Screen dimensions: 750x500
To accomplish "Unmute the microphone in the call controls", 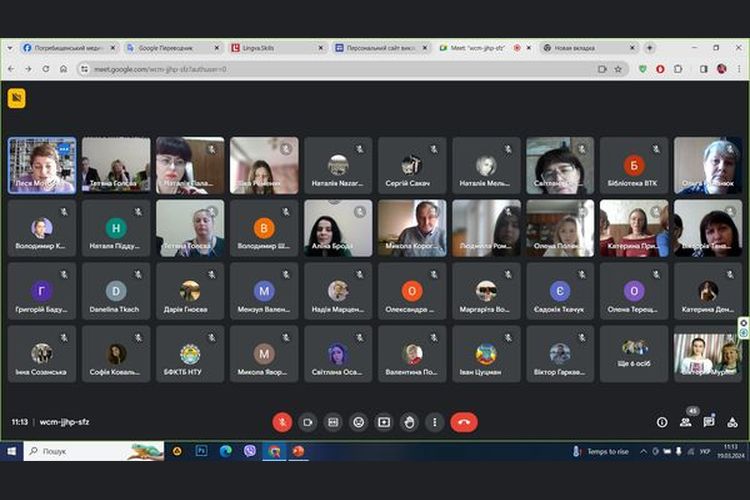I will coord(282,422).
